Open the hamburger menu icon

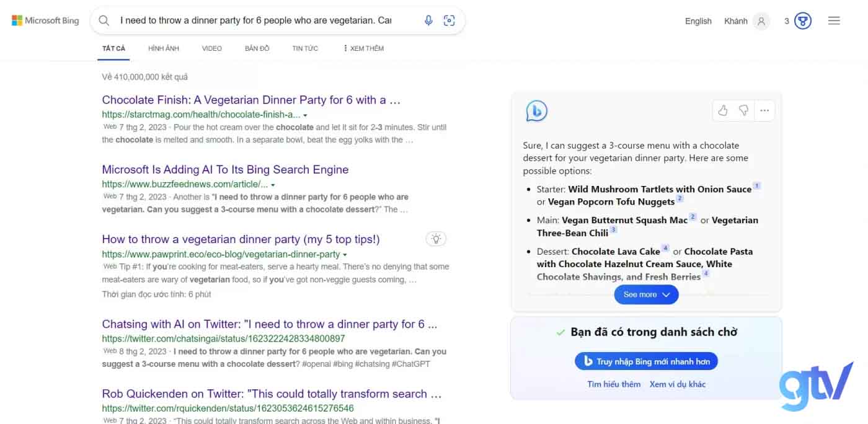834,21
